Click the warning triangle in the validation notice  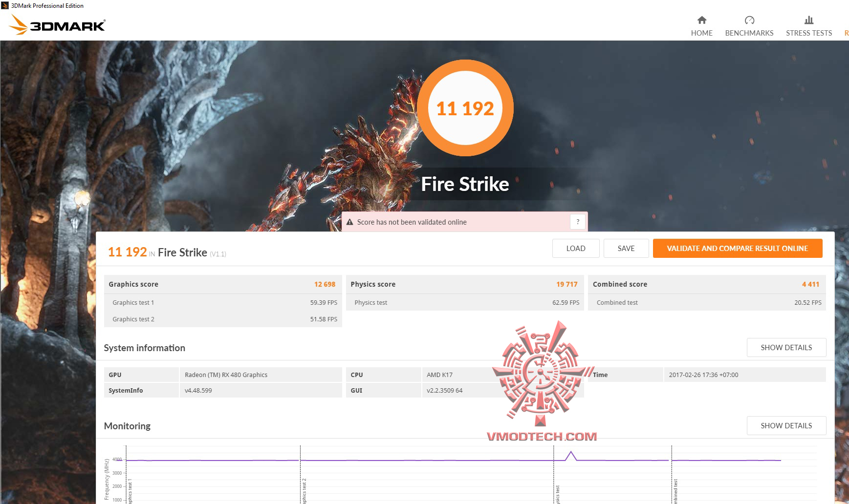tap(349, 221)
